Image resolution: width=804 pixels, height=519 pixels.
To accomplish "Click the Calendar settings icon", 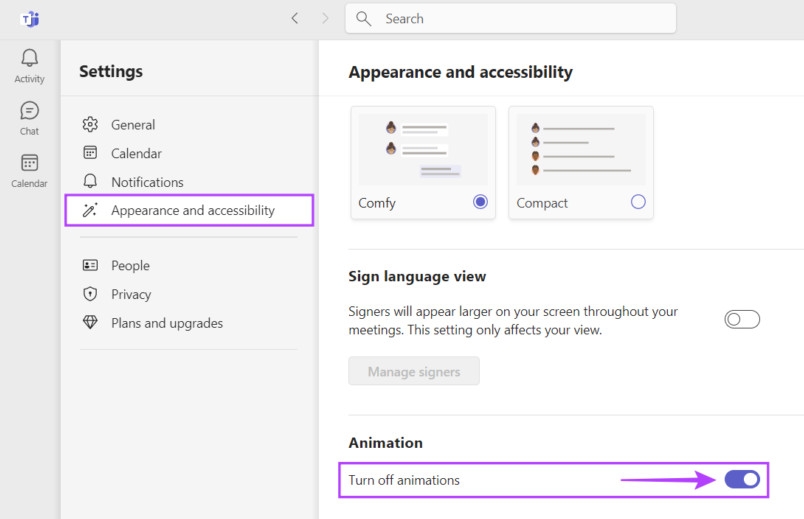I will (x=90, y=152).
